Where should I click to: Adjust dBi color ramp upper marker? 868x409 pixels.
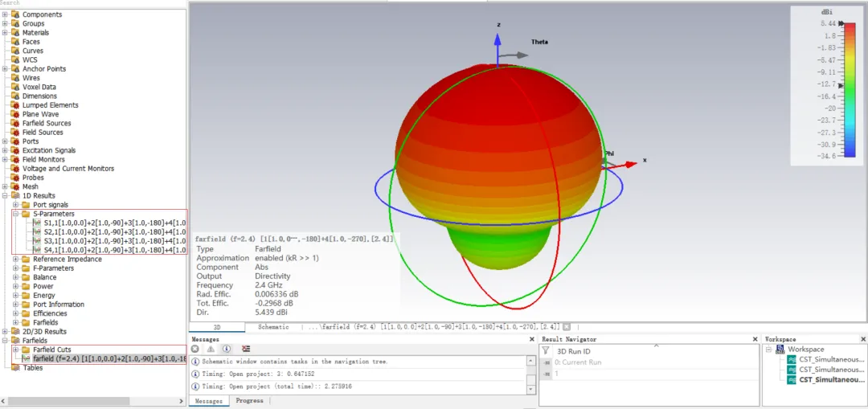[x=842, y=24]
